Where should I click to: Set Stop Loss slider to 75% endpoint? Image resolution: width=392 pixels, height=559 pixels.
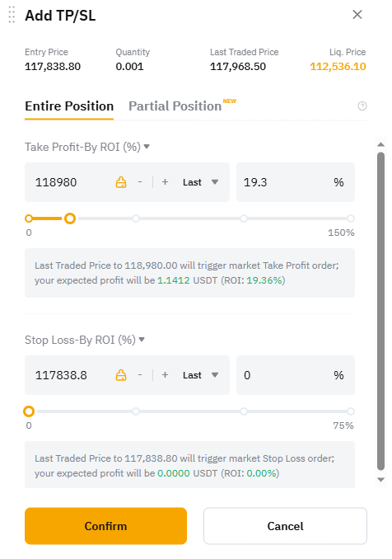(351, 411)
